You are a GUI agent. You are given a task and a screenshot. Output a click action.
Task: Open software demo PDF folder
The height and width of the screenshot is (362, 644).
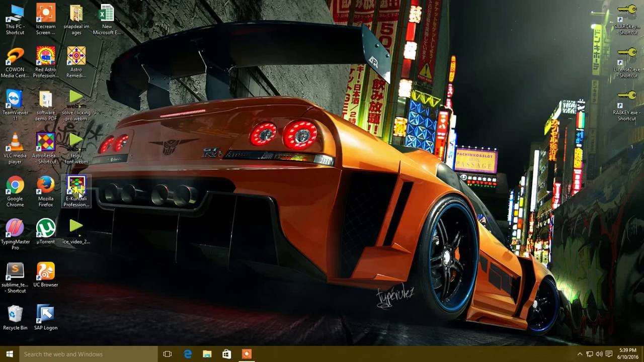click(46, 106)
